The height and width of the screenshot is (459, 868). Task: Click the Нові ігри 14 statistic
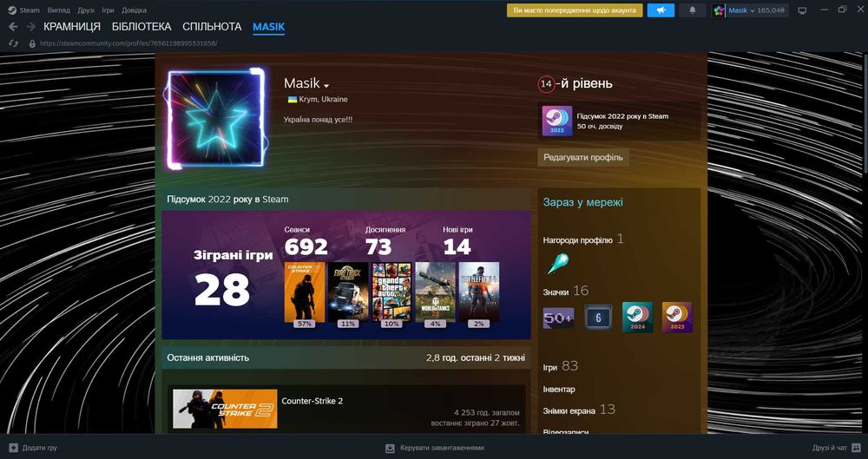click(457, 241)
